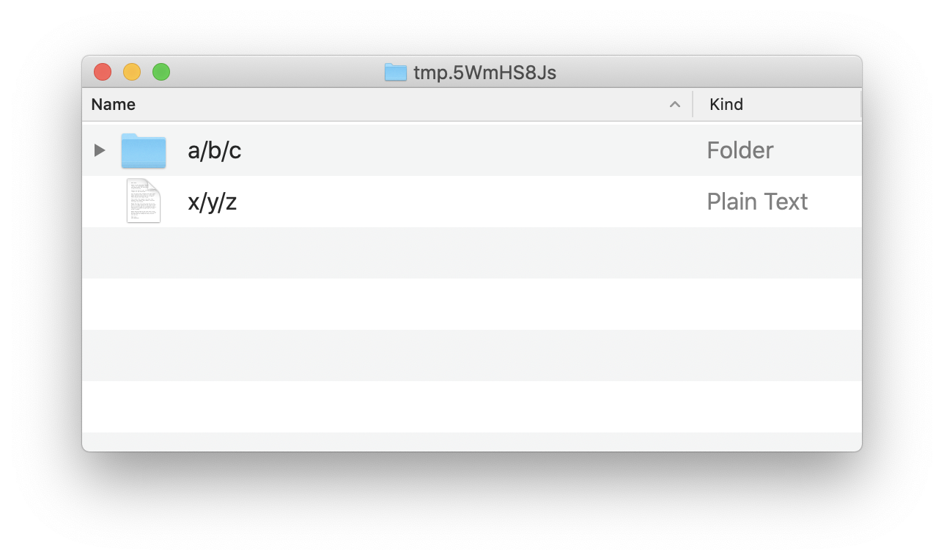The width and height of the screenshot is (944, 560).
Task: Click the Plain Text kind label in the x/y/z row
Action: coord(757,202)
